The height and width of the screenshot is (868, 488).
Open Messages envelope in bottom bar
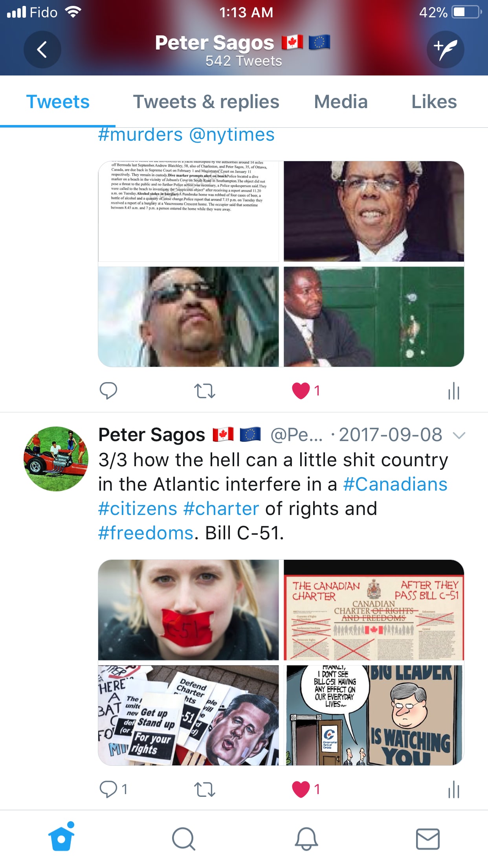(428, 839)
